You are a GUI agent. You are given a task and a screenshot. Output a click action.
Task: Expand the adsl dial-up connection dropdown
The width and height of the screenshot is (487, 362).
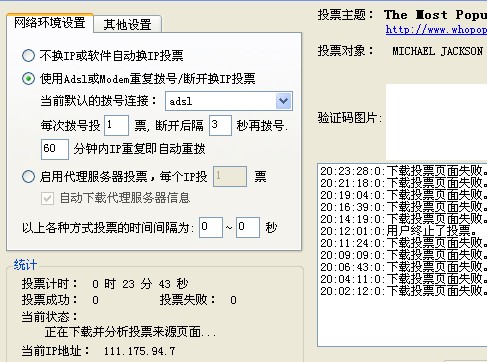(x=284, y=101)
